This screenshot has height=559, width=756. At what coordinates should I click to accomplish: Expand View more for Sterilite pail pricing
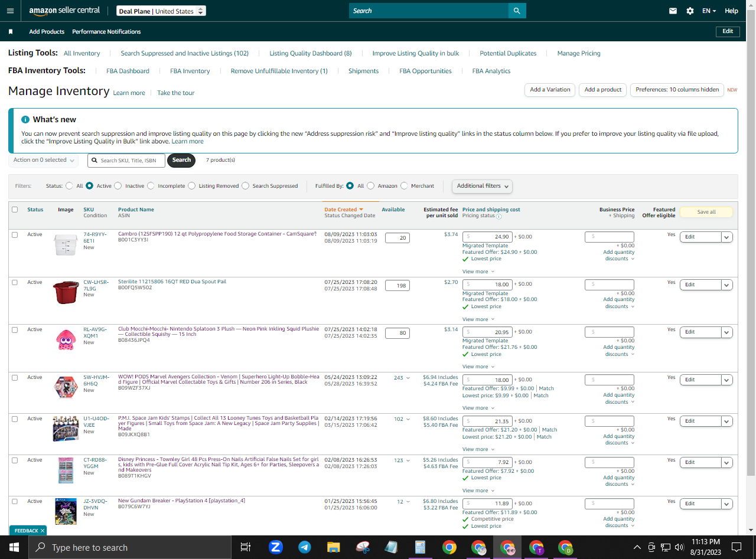[x=478, y=319]
